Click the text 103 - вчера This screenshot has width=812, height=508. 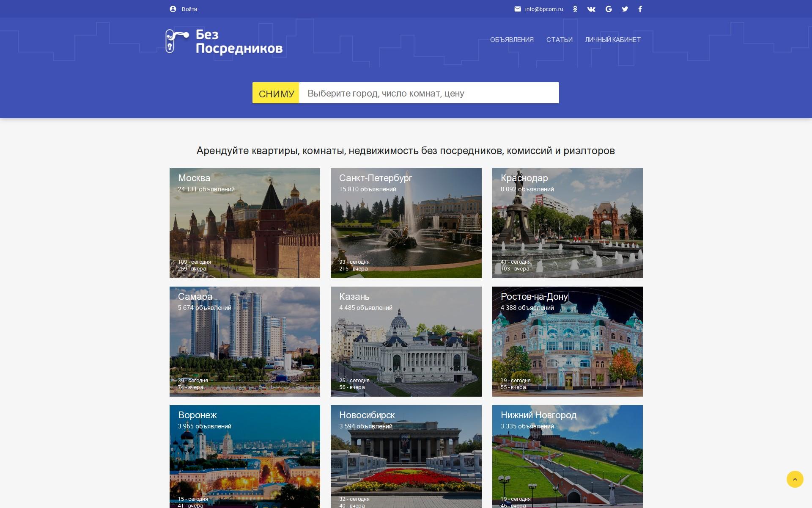pos(515,269)
